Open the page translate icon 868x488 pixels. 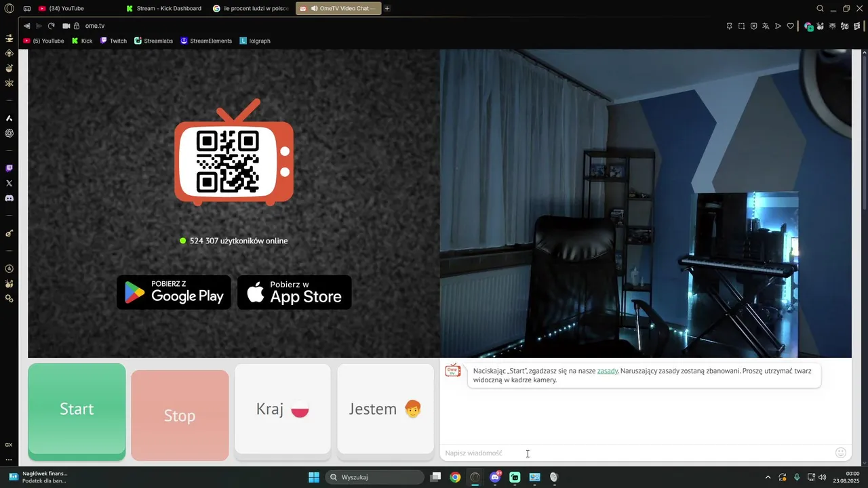766,26
